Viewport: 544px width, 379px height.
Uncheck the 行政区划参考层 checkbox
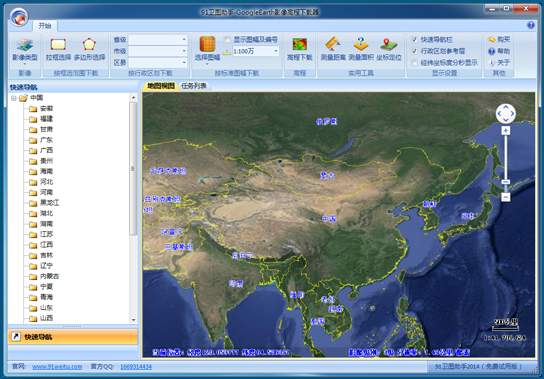click(x=414, y=51)
